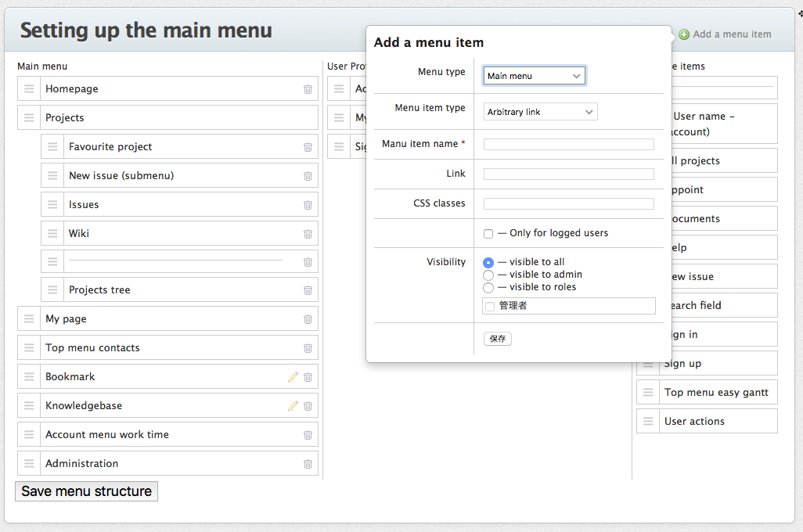Delete the Administration menu item

pos(308,462)
